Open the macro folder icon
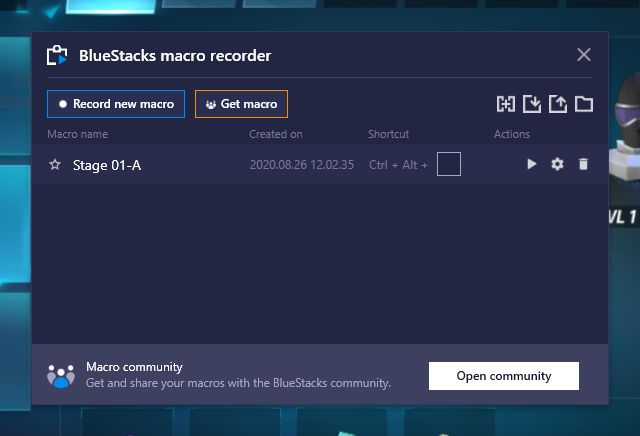 [584, 104]
